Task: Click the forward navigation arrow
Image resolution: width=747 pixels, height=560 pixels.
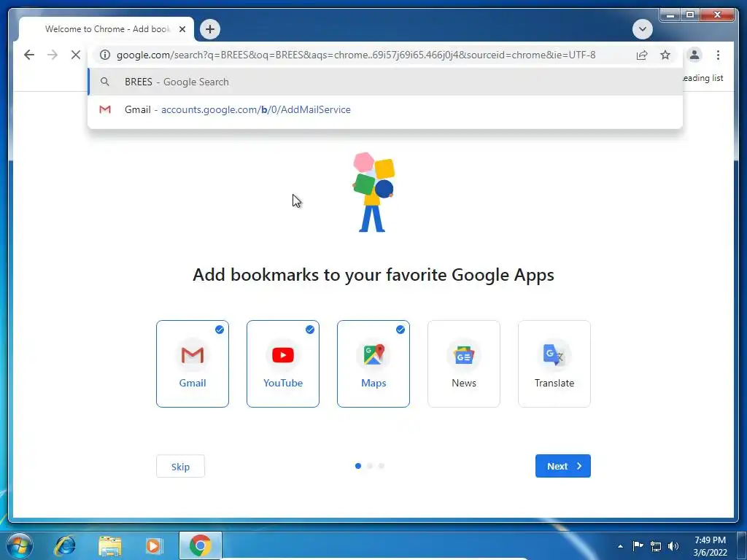Action: (53, 55)
